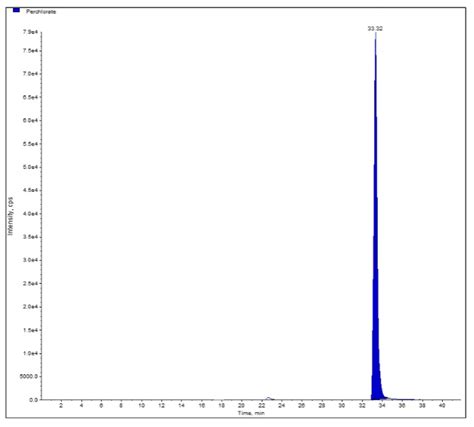Screen dimensions: 474x427
Task: Click the 10 minute x-axis label
Action: 142,406
